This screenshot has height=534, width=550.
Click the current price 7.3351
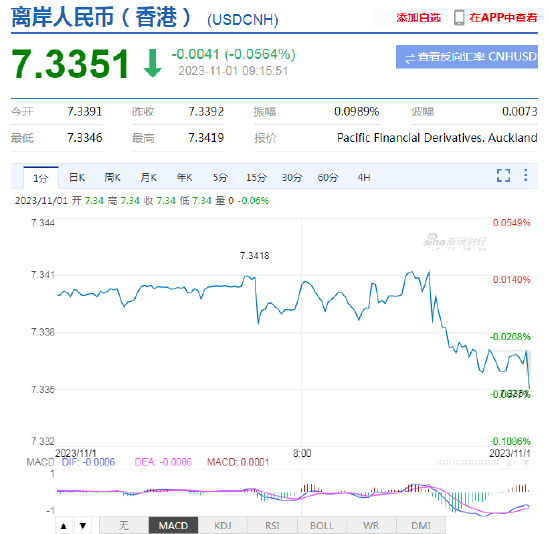(71, 64)
